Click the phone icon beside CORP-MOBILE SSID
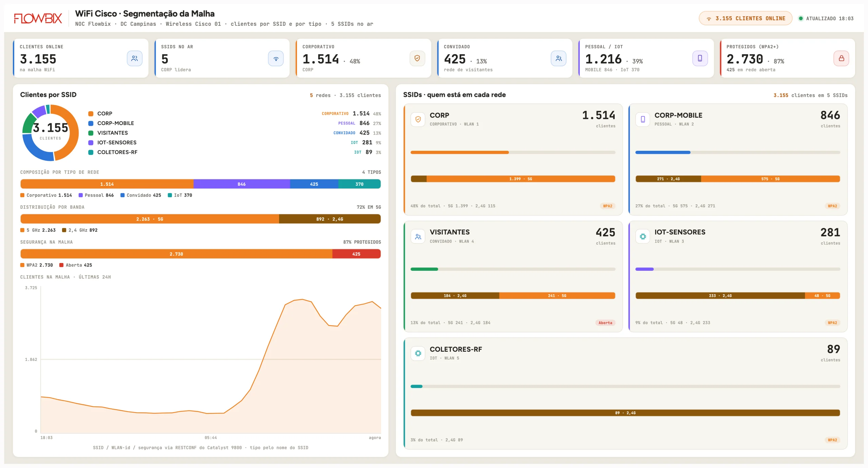868x468 pixels. coord(643,119)
